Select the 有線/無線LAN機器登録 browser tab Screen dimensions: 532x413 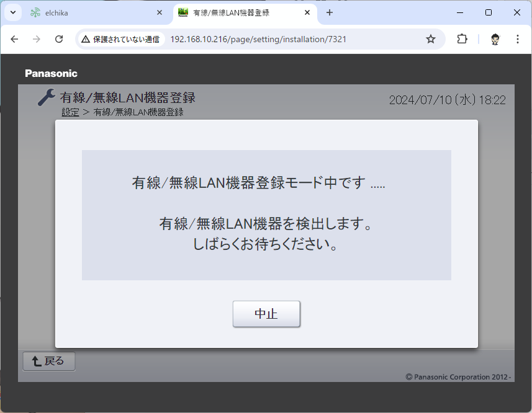(239, 12)
